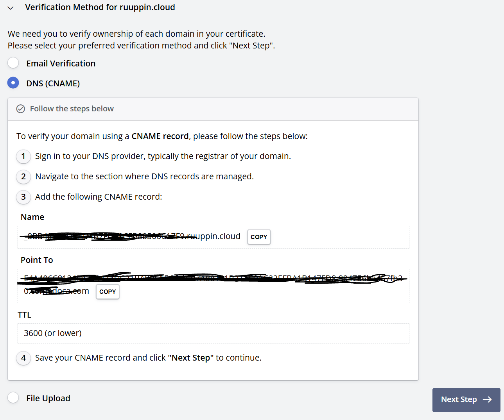Click the step 2 number badge
This screenshot has height=420, width=504.
point(23,177)
